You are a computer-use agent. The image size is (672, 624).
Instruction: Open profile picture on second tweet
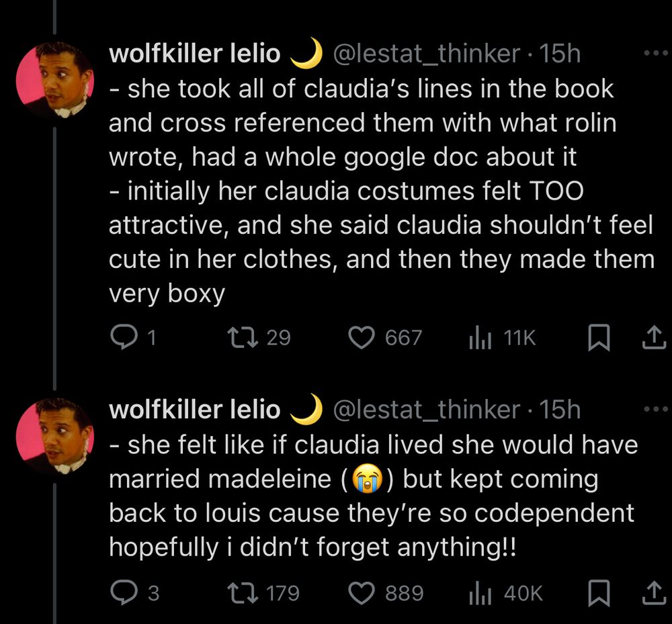(x=54, y=436)
